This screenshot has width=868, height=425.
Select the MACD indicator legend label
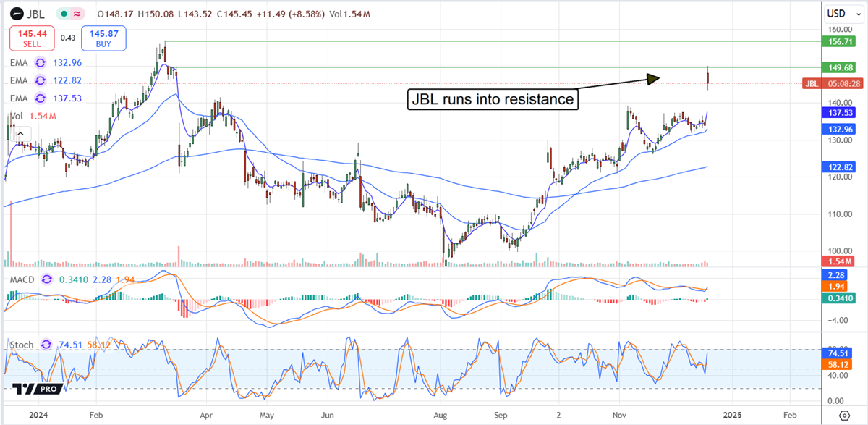tap(23, 279)
